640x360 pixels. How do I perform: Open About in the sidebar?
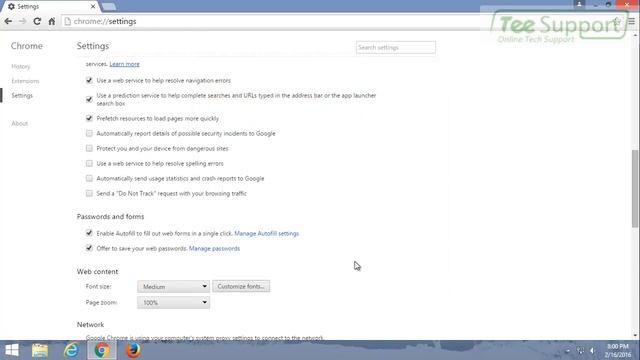pyautogui.click(x=20, y=123)
